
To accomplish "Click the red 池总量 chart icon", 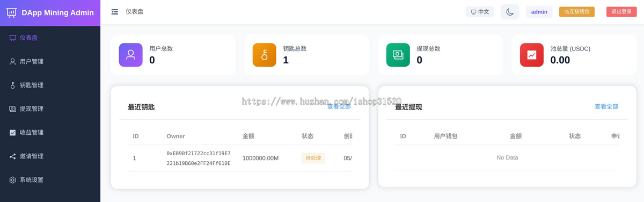I will (x=532, y=55).
